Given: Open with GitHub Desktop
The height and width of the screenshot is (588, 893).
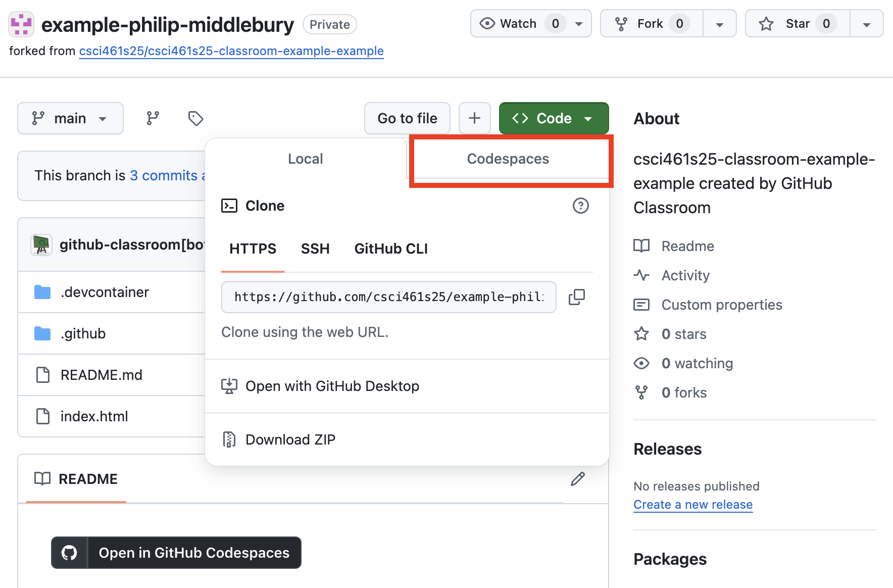Looking at the screenshot, I should [x=332, y=386].
